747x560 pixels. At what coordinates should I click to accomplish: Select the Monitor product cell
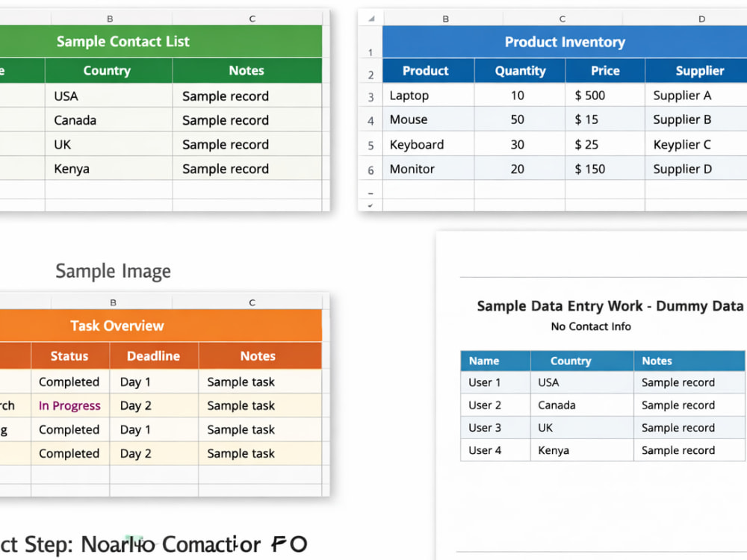coord(428,169)
